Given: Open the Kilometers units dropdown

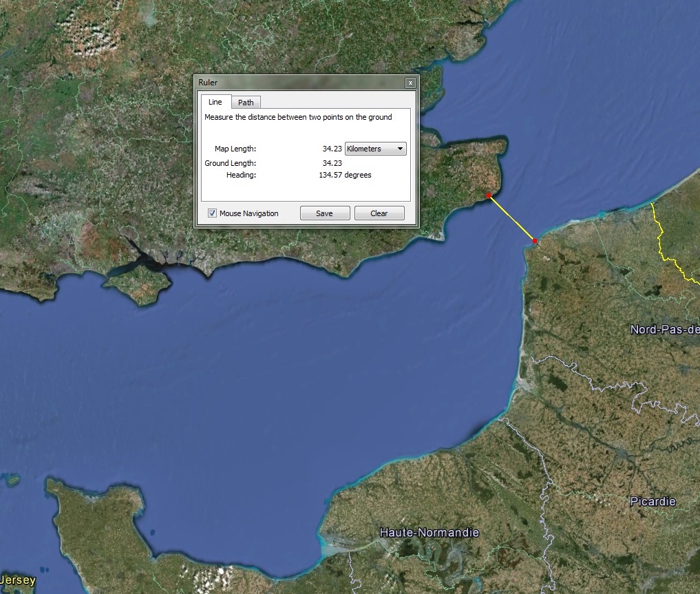Looking at the screenshot, I should coord(375,149).
